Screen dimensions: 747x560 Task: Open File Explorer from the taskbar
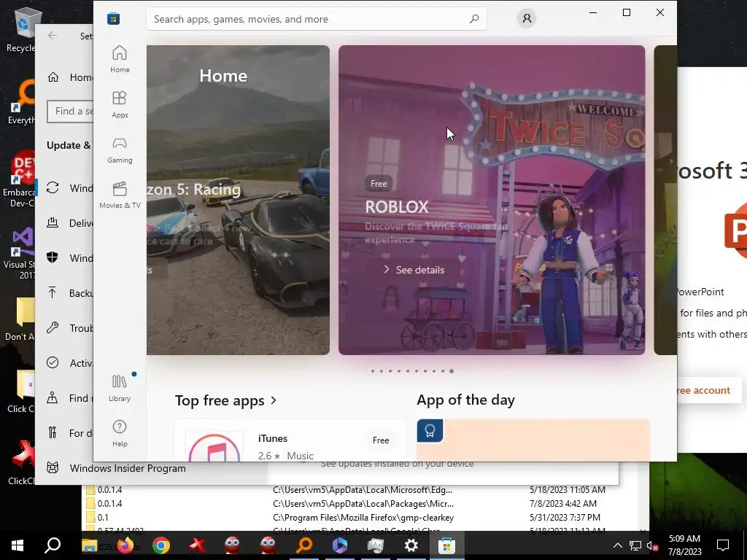click(89, 545)
